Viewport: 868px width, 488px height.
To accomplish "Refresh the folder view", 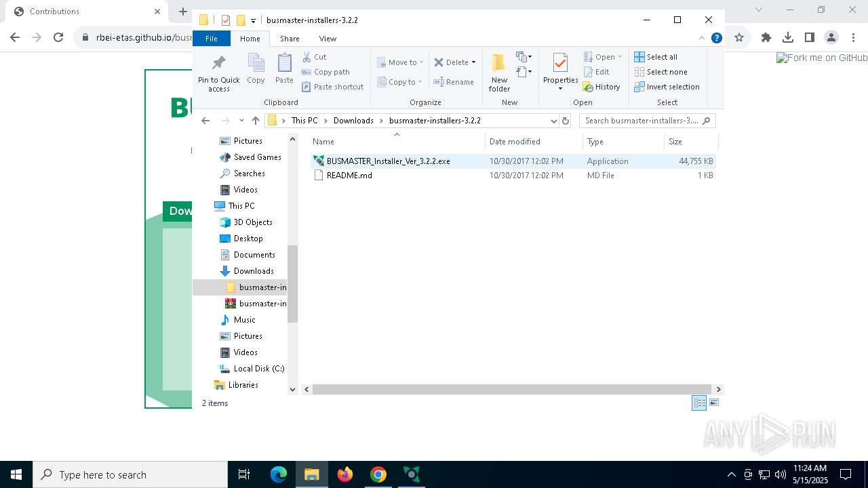I will (x=566, y=121).
